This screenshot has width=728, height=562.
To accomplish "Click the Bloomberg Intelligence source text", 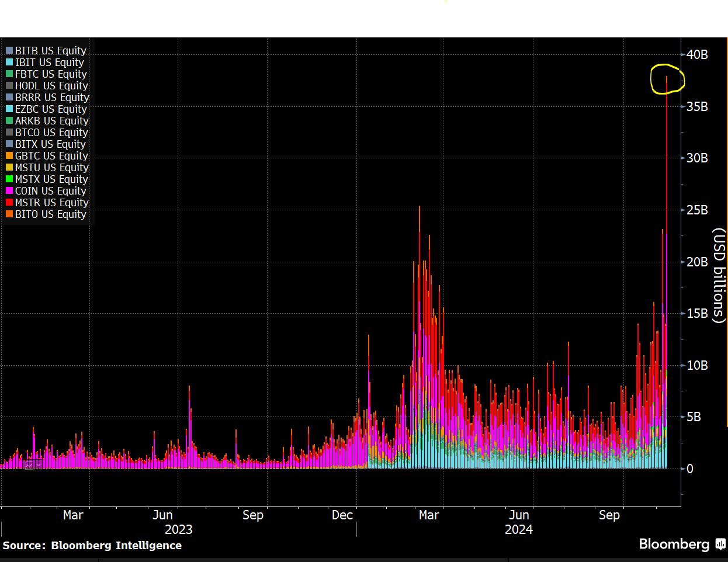I will [x=116, y=546].
